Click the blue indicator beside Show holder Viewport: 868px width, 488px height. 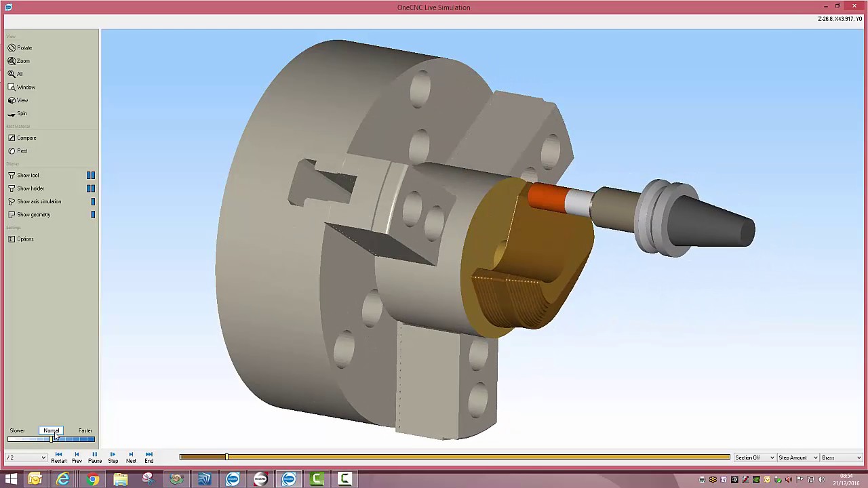[x=91, y=188]
